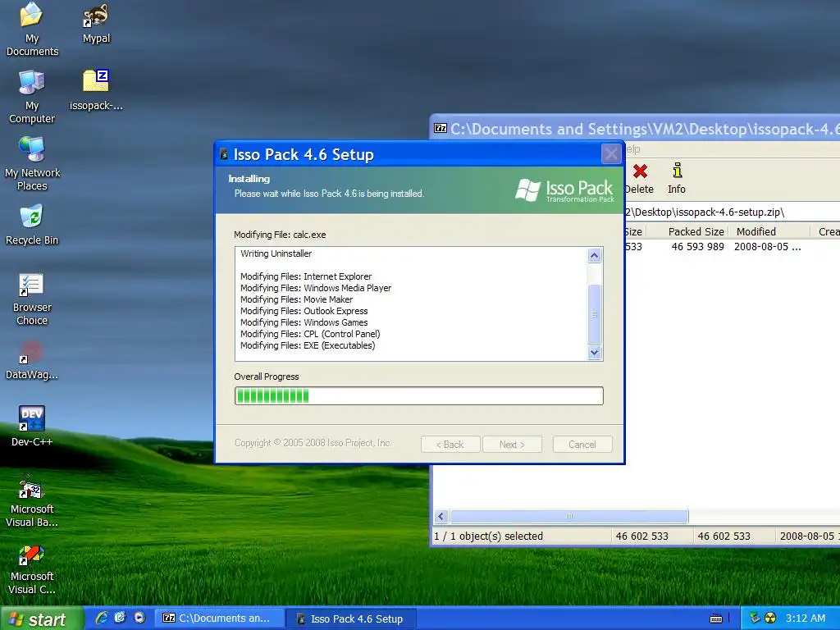Click the 7-Zip scroll left arrow
The width and height of the screenshot is (840, 630).
(441, 517)
